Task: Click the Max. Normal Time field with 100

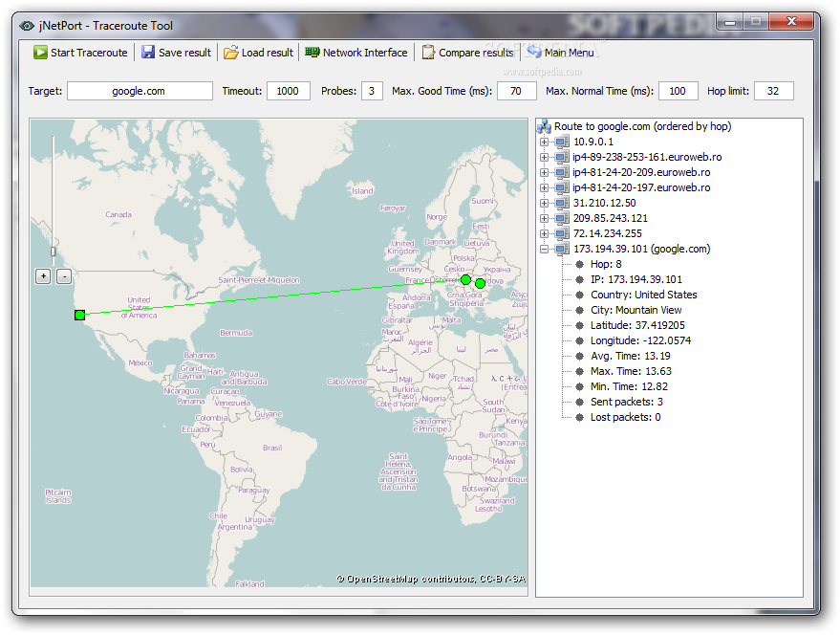Action: point(678,91)
